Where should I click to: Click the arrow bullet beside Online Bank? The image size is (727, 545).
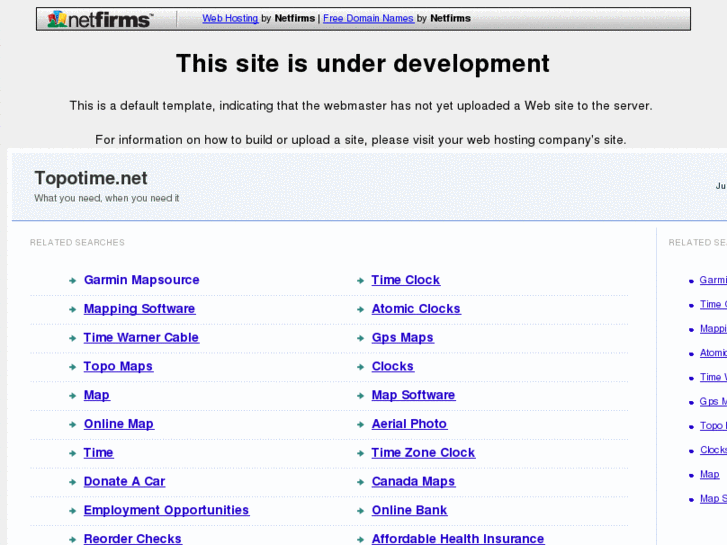click(x=360, y=511)
